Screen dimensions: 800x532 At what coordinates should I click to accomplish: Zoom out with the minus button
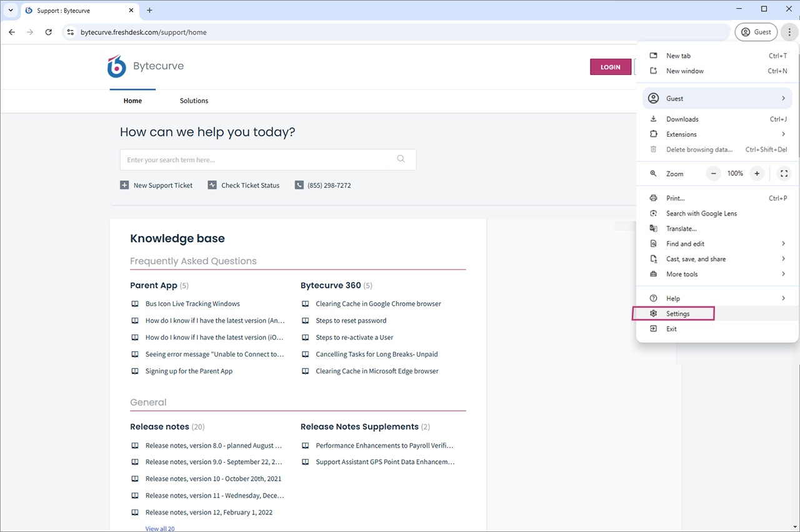714,174
